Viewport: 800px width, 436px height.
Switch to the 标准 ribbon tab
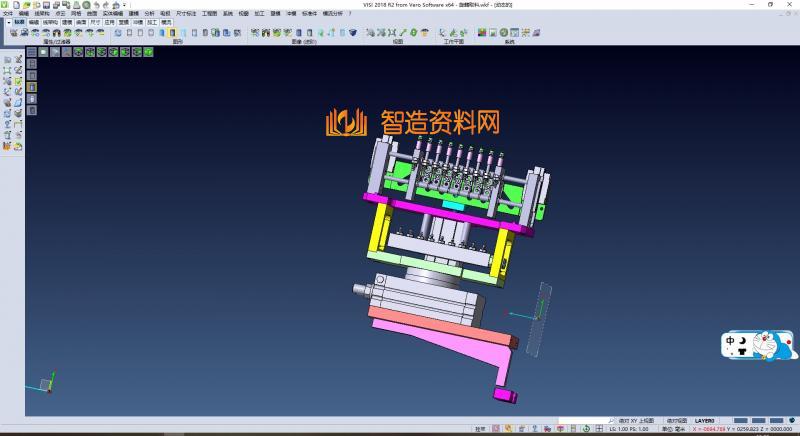click(x=18, y=21)
